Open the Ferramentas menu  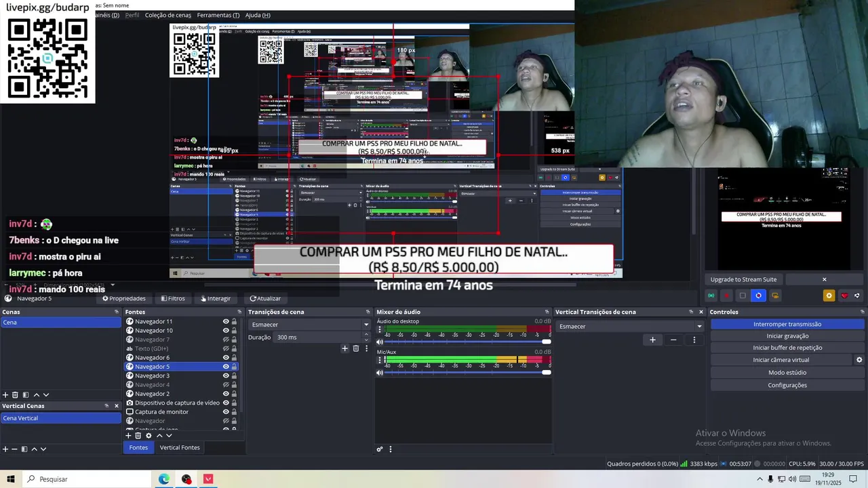[x=218, y=15]
